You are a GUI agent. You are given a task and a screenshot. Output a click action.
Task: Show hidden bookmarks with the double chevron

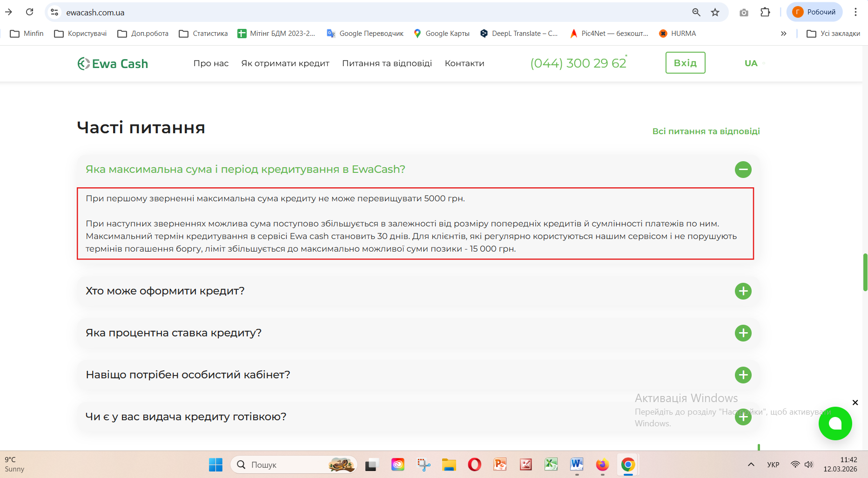(x=784, y=34)
